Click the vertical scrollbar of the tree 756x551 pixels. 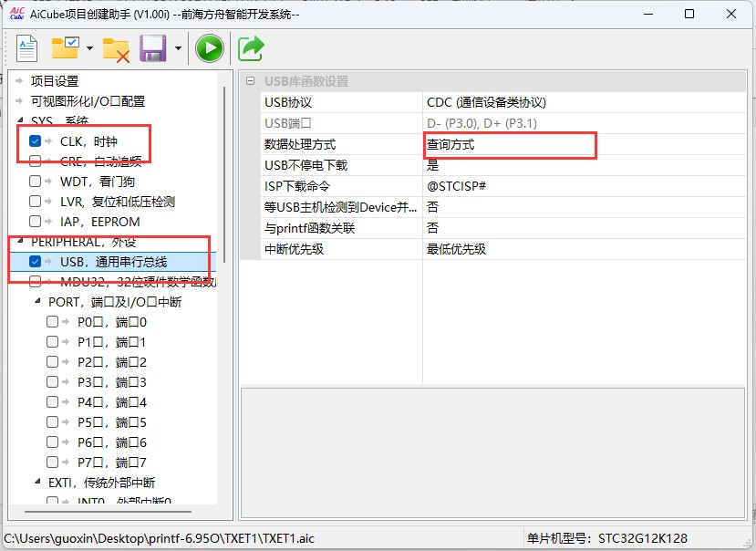click(x=224, y=174)
